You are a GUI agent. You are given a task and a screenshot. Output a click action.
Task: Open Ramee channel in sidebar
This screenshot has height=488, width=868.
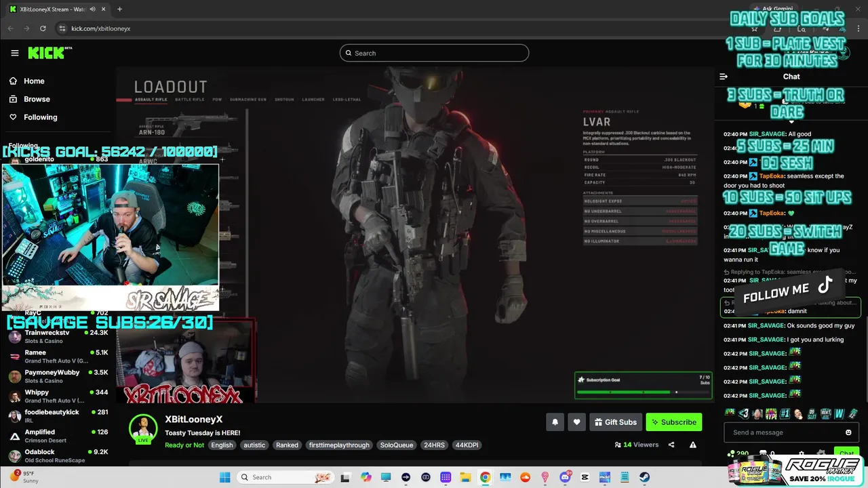pos(58,357)
